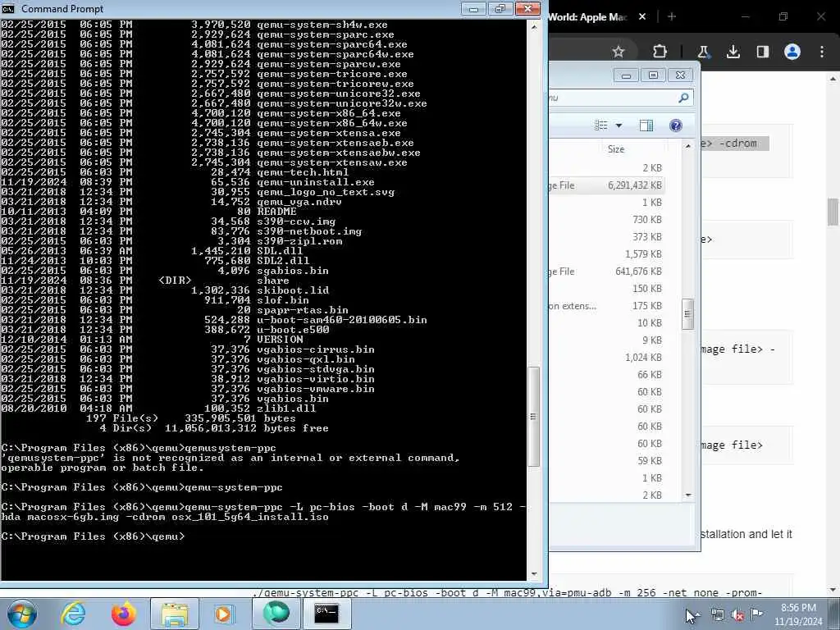Open a new Chrome tab
Screen dimensions: 840x630
672,17
